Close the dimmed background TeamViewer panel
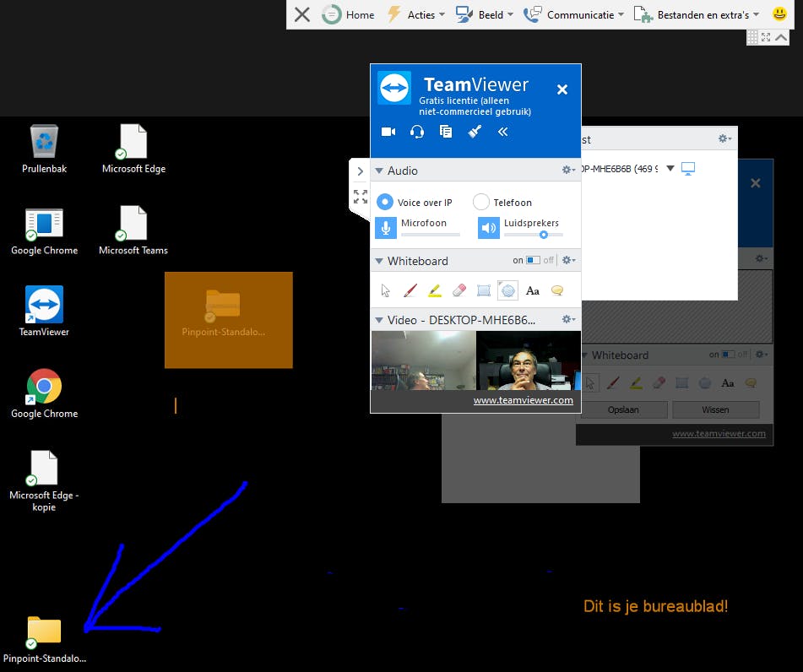Image resolution: width=803 pixels, height=672 pixels. (x=755, y=183)
